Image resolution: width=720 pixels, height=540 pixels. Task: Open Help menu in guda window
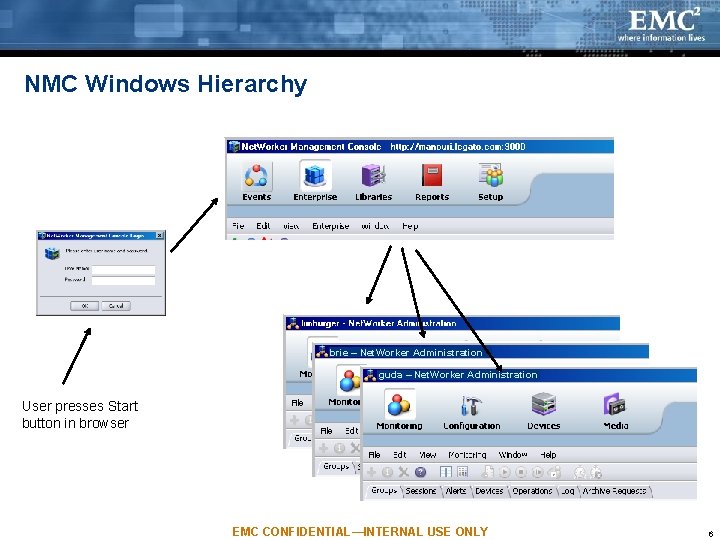coord(548,455)
